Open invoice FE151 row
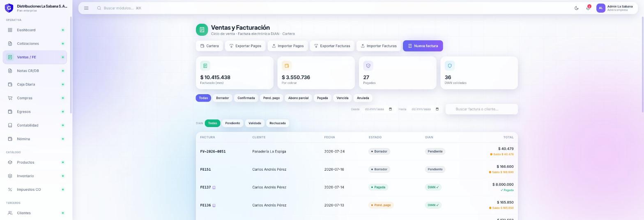The width and height of the screenshot is (644, 220). (x=356, y=169)
